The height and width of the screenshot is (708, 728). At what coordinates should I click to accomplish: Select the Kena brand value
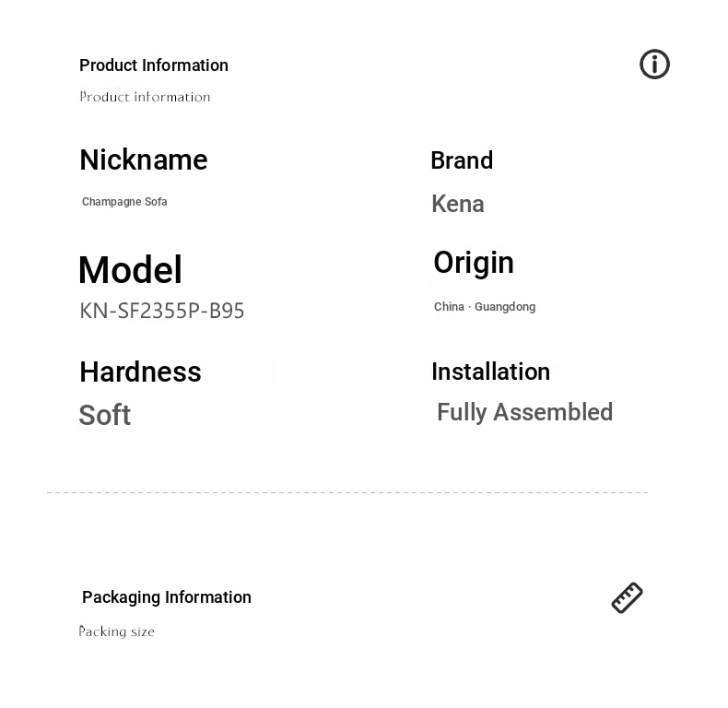coord(458,204)
